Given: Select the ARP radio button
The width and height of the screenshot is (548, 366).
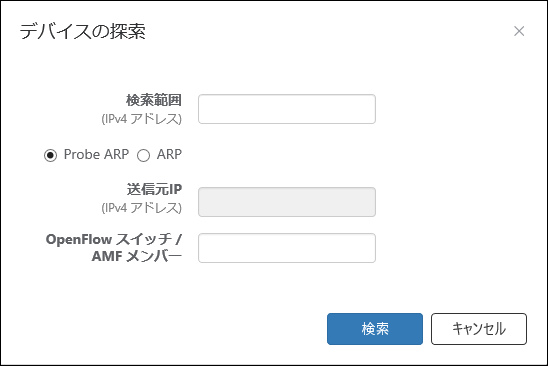Looking at the screenshot, I should pyautogui.click(x=143, y=155).
